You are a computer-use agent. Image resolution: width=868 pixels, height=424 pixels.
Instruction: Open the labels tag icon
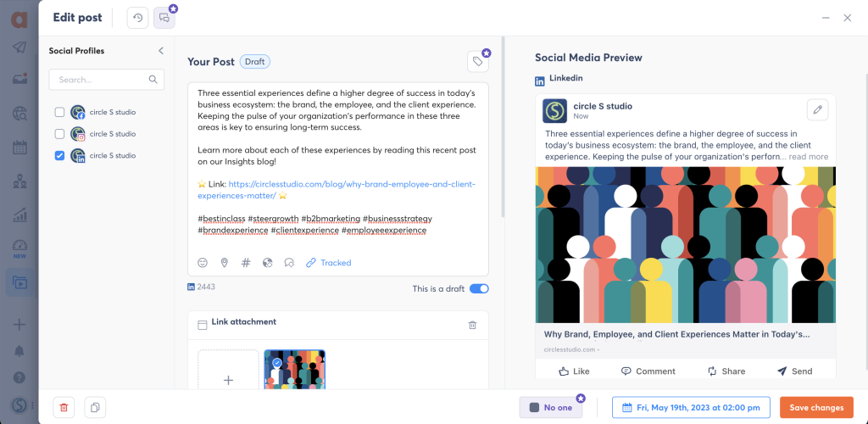(x=478, y=62)
